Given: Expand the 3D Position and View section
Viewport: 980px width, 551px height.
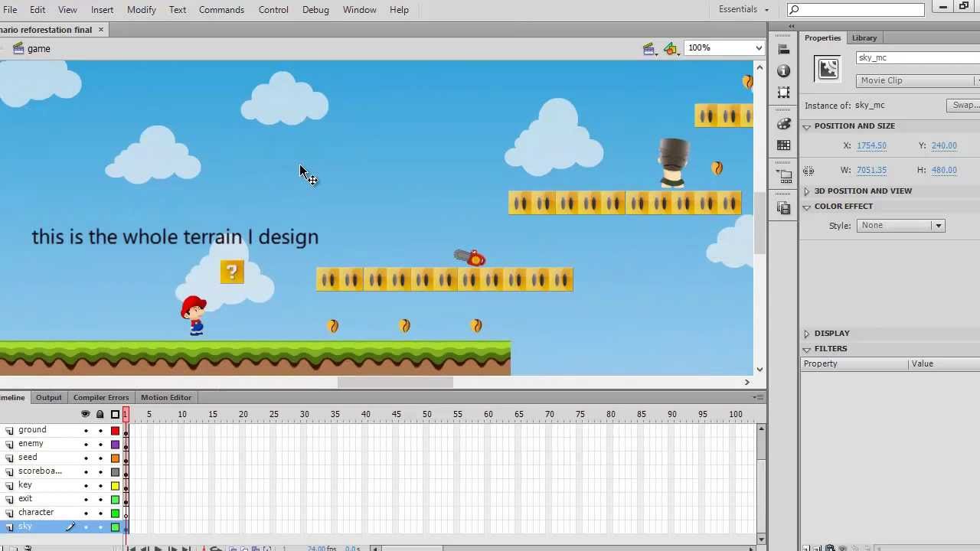Looking at the screenshot, I should (x=806, y=191).
